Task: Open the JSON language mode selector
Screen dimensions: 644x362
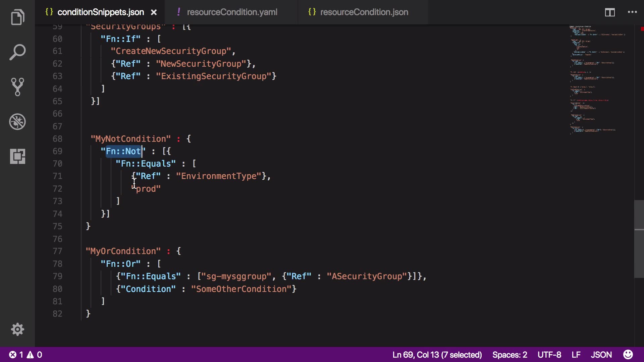Action: pyautogui.click(x=601, y=355)
